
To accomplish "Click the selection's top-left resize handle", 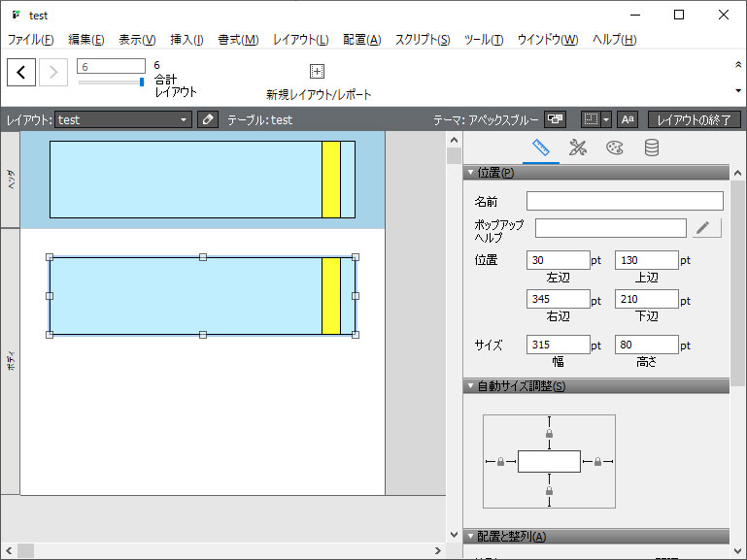I will pos(50,257).
